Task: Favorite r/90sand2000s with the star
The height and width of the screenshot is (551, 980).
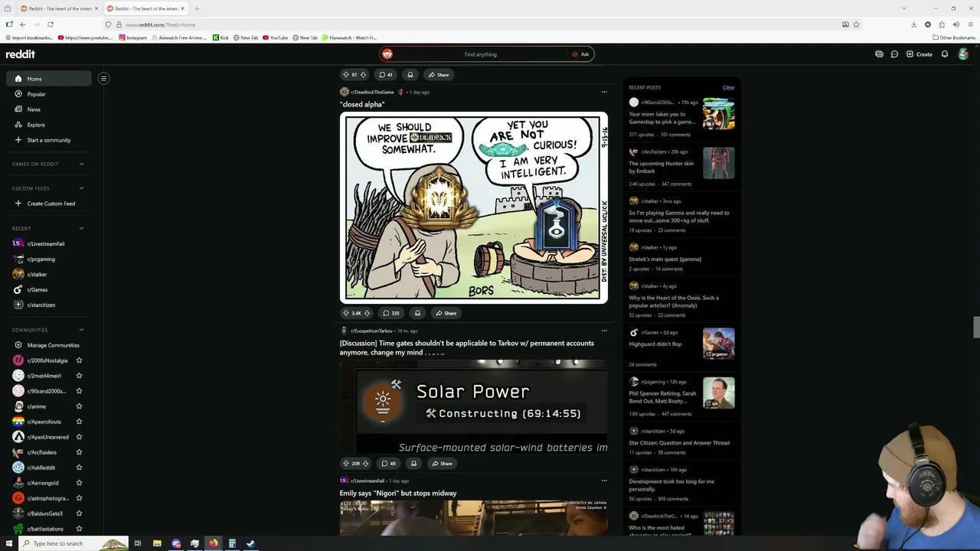Action: pyautogui.click(x=79, y=391)
